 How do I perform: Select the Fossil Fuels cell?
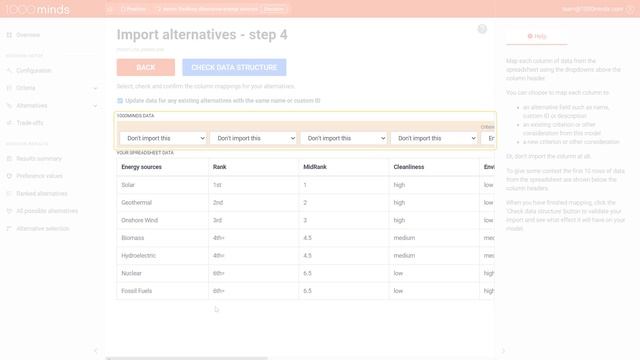162,291
